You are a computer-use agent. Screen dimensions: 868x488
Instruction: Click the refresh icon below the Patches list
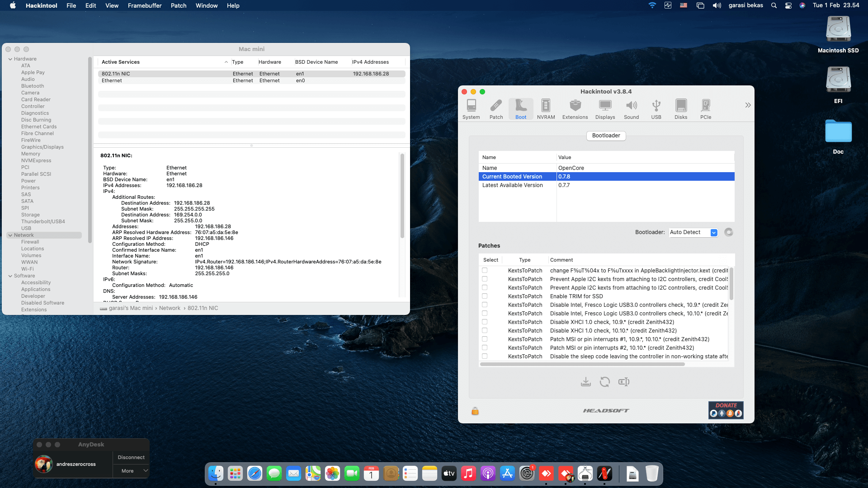605,382
